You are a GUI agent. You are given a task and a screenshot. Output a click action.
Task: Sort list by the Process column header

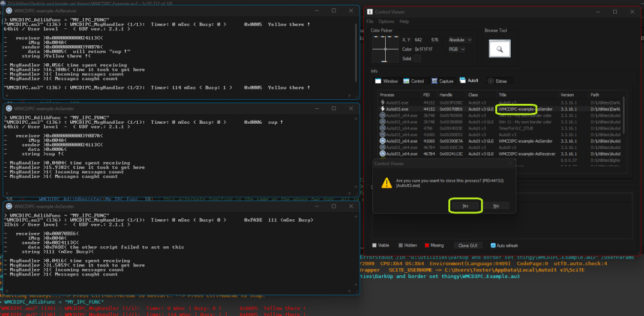(x=399, y=95)
